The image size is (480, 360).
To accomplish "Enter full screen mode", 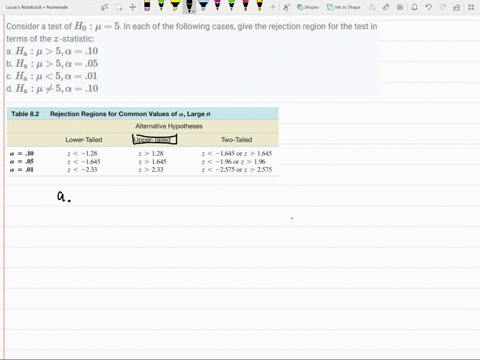I will 471,7.
